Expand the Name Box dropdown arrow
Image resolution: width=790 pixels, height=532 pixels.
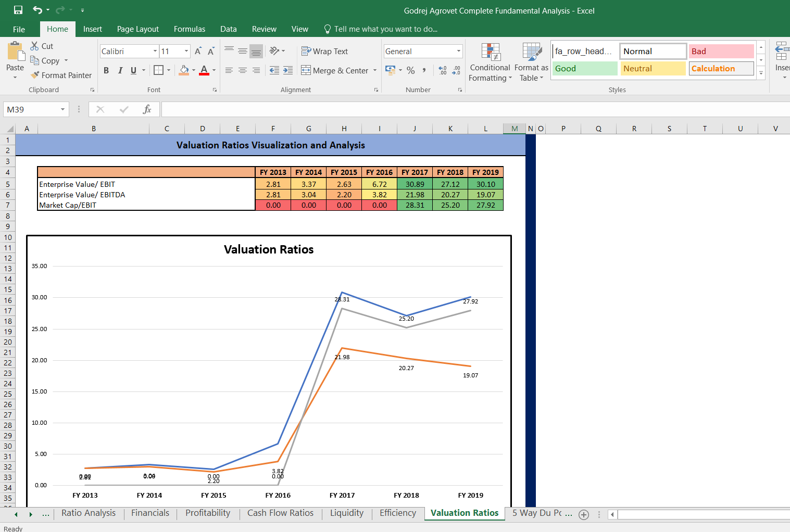click(63, 109)
